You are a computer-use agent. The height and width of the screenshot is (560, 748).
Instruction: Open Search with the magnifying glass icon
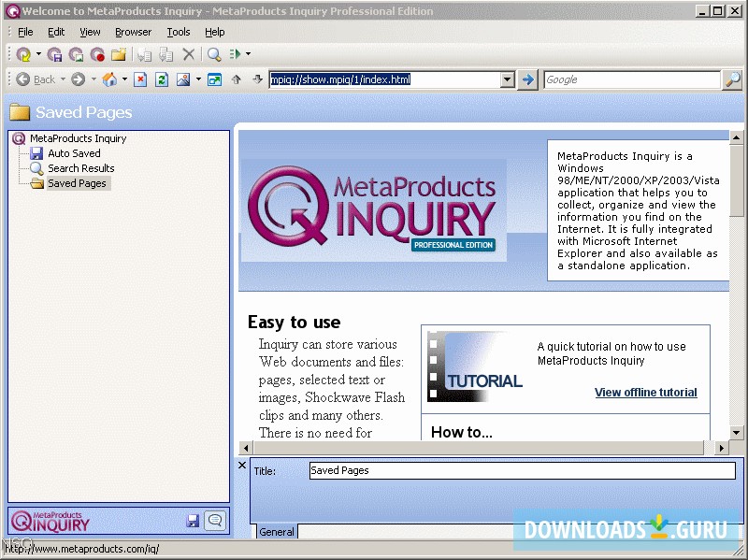[214, 54]
